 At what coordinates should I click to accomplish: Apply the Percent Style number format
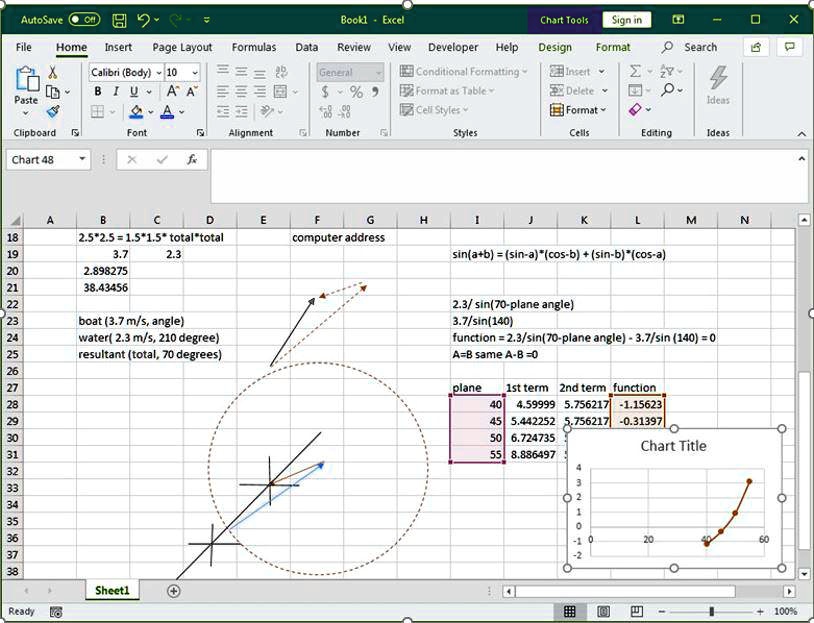click(358, 91)
